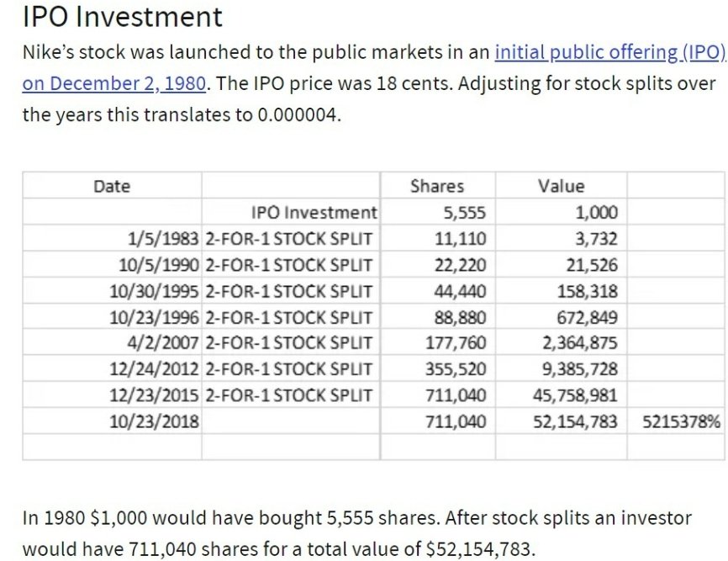Select the 1/5/1983 date cell
The height and width of the screenshot is (561, 728).
click(112, 239)
